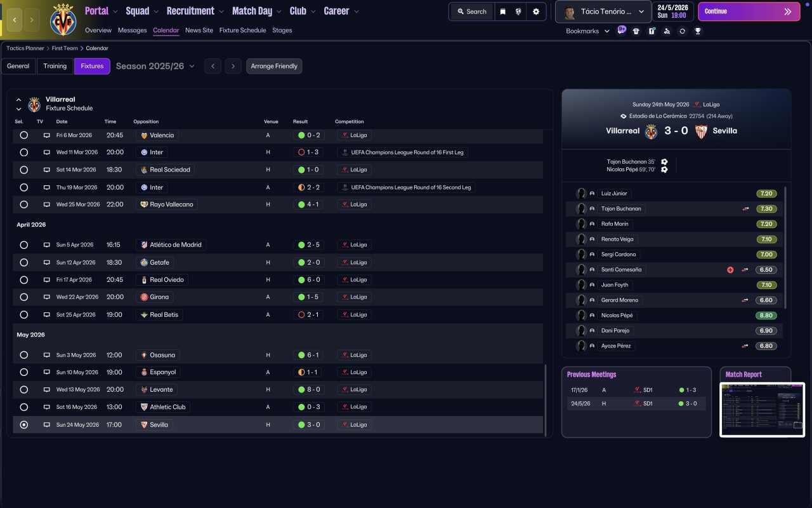Open the Match Report thumbnail

pos(762,409)
